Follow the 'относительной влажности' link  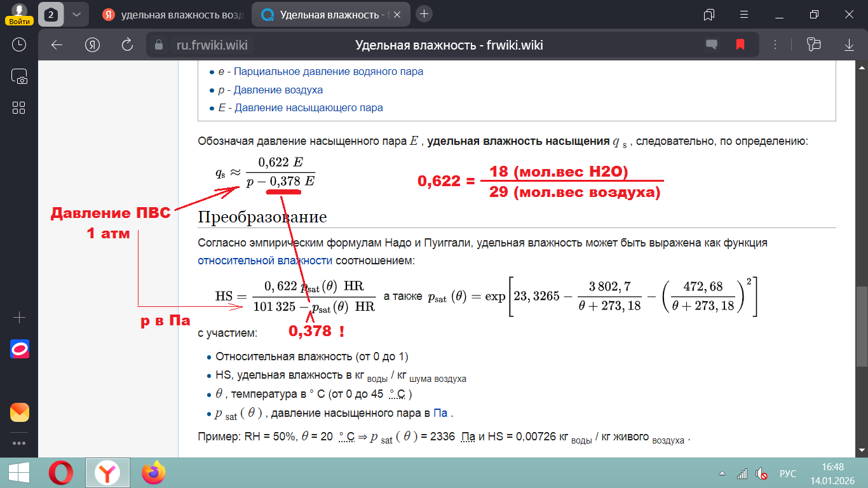tap(265, 260)
